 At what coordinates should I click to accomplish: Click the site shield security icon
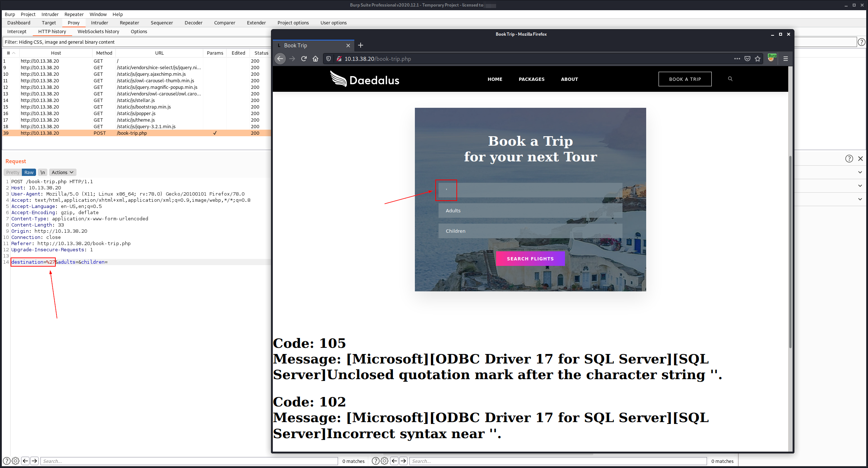328,59
